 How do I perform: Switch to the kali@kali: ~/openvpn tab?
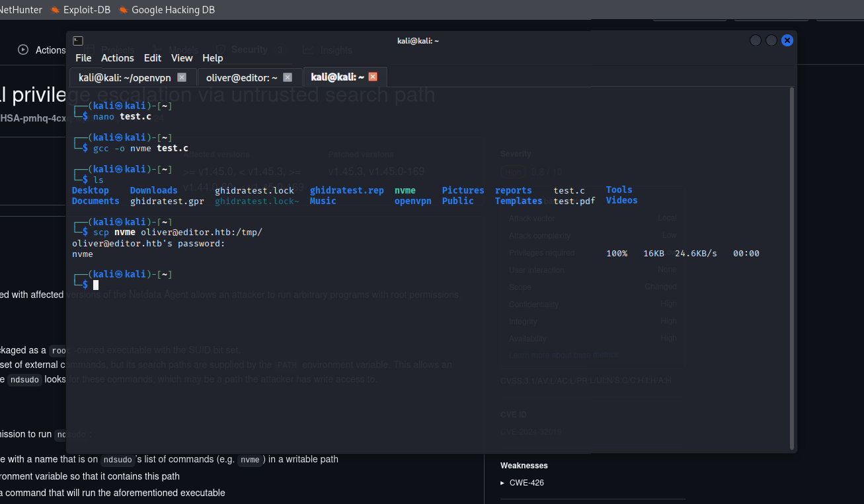(x=125, y=77)
